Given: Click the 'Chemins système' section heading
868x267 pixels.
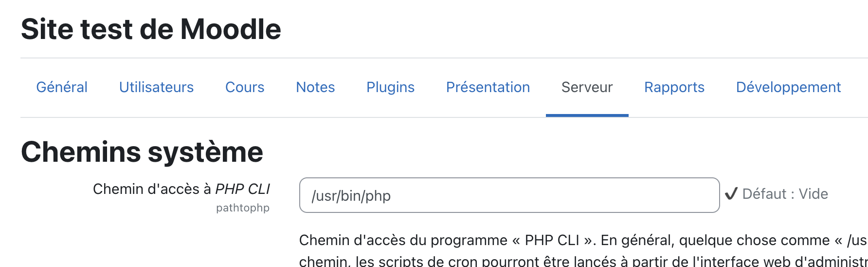Looking at the screenshot, I should pos(142,152).
